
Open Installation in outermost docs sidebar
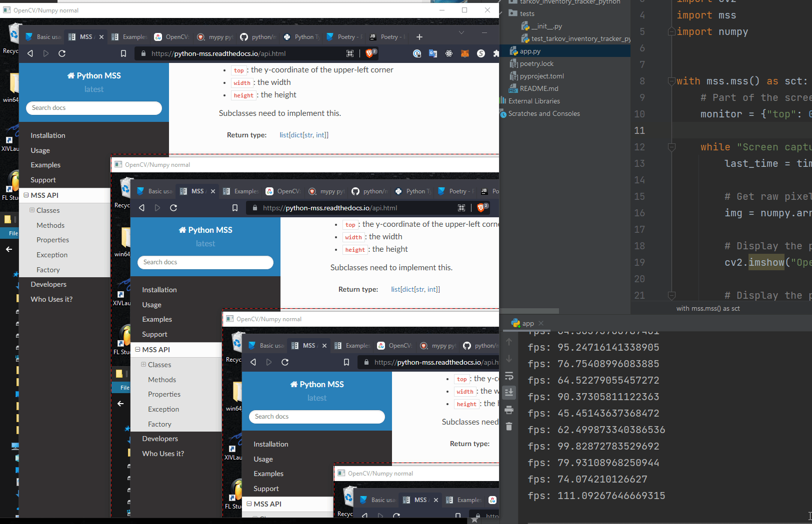tap(47, 135)
